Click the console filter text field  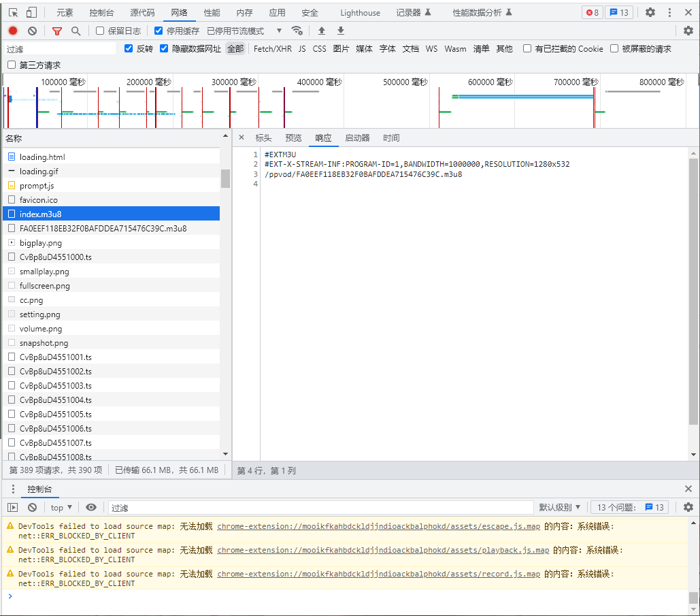coord(320,508)
